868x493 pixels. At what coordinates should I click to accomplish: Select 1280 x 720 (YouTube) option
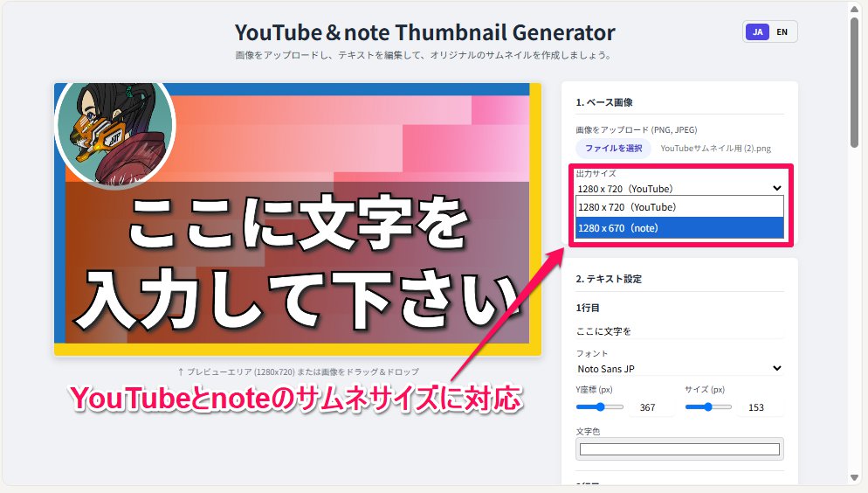click(679, 207)
